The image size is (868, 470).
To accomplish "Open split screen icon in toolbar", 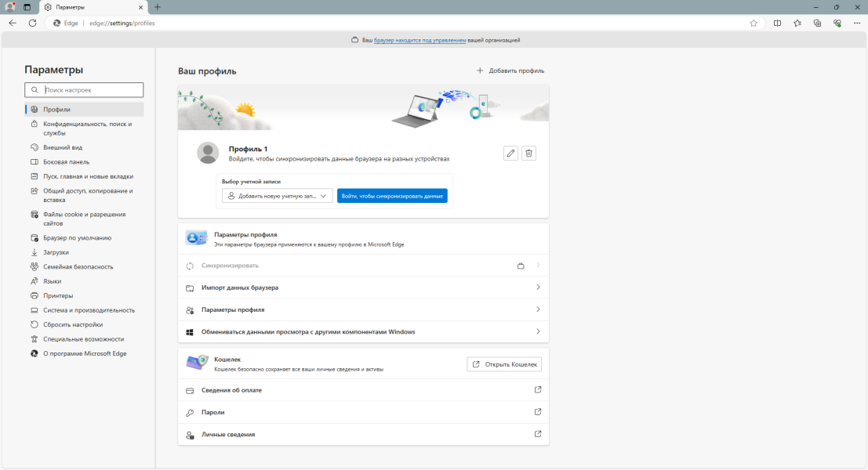I will click(777, 23).
